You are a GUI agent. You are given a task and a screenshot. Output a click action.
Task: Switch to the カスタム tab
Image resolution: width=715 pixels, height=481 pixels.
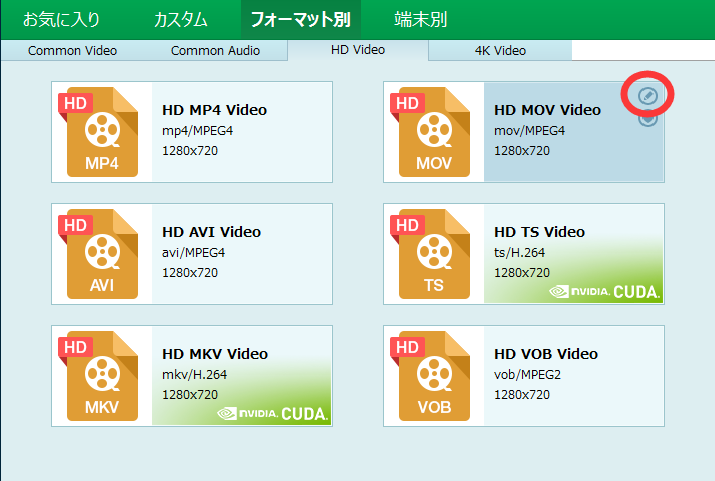[181, 20]
